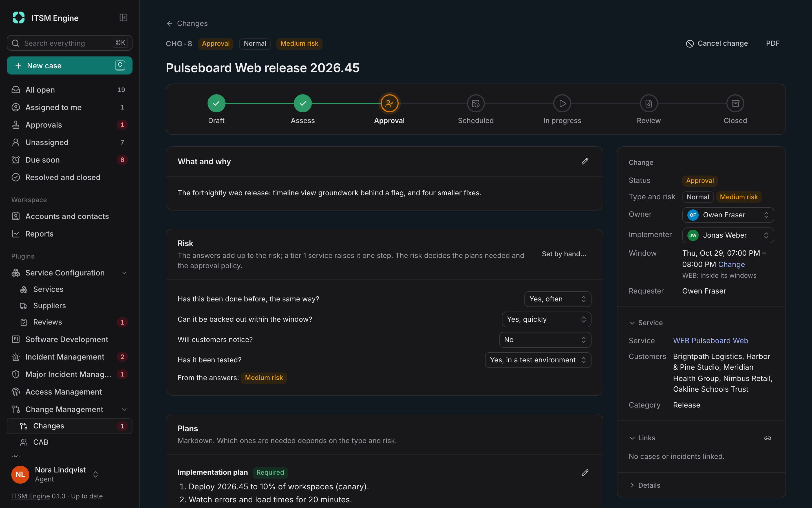Open Unassigned cases
Image resolution: width=812 pixels, height=508 pixels.
click(x=69, y=142)
